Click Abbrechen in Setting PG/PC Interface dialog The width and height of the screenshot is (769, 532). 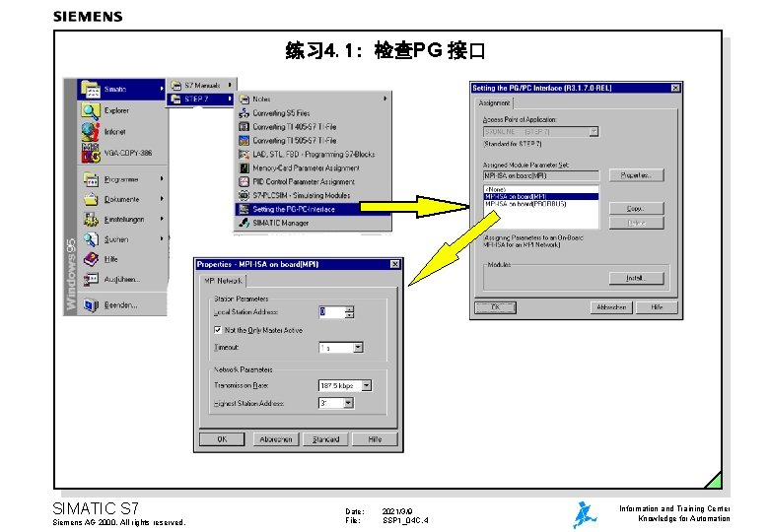click(611, 307)
